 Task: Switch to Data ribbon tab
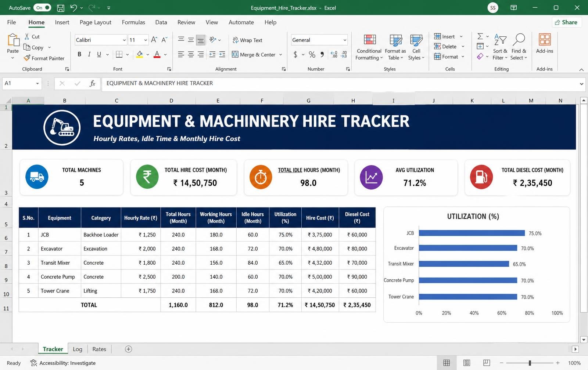[x=161, y=22]
